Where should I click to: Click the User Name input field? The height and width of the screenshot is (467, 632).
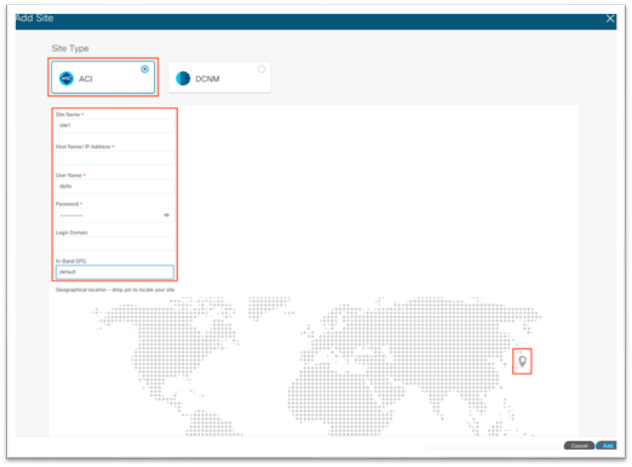click(115, 186)
